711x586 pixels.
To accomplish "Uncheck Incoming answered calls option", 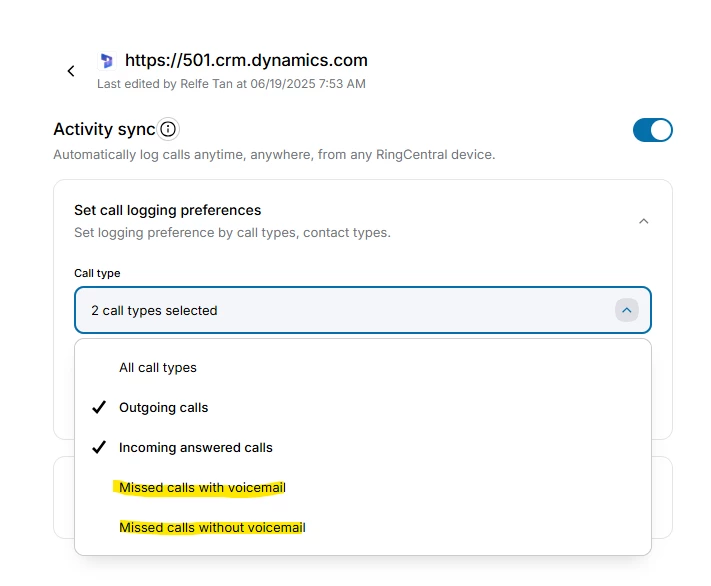I will (363, 447).
